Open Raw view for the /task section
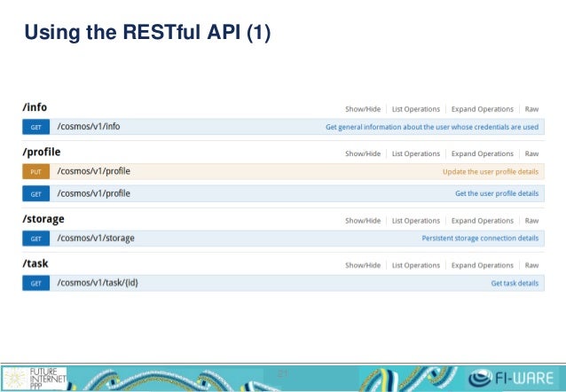The width and height of the screenshot is (566, 392). [x=531, y=265]
